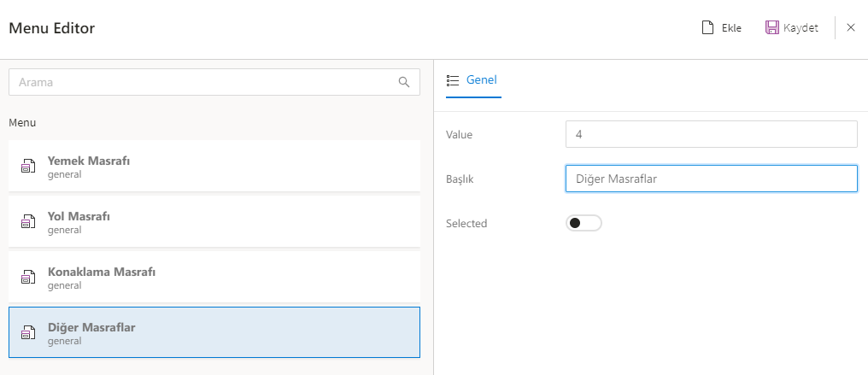Screen dimensions: 868x375
Task: Click into the Value input field
Action: coord(711,134)
